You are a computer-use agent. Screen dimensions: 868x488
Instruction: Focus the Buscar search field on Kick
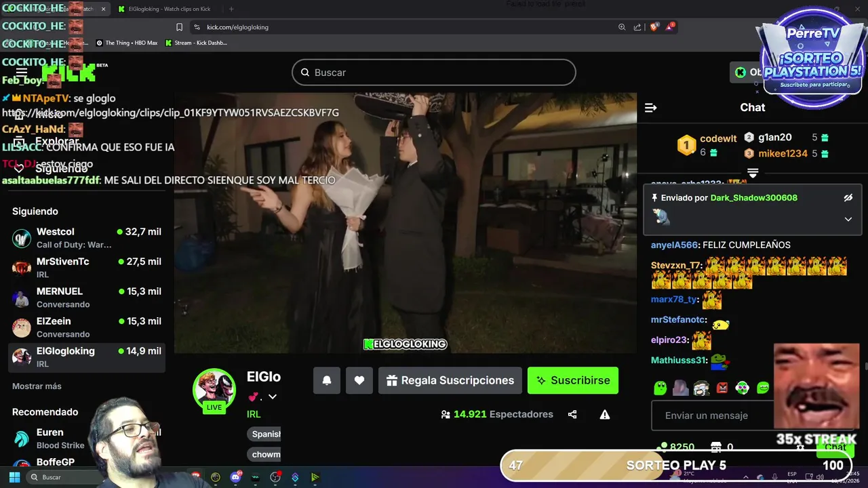click(x=434, y=73)
